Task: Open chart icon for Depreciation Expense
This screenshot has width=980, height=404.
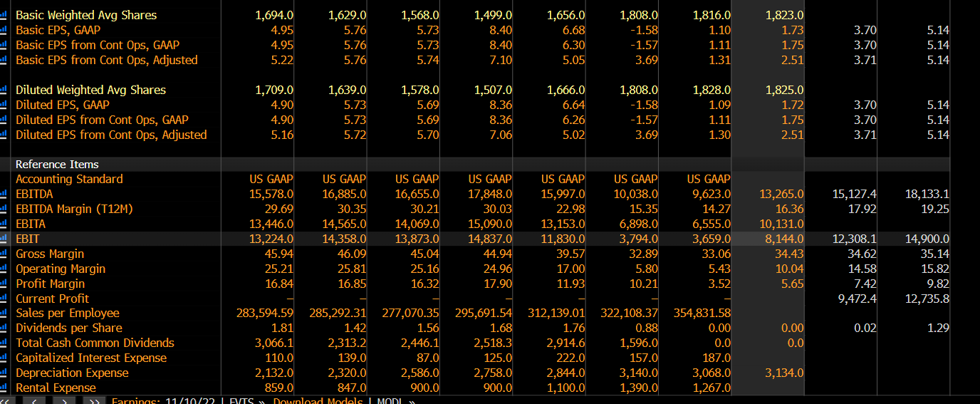Action: click(4, 373)
